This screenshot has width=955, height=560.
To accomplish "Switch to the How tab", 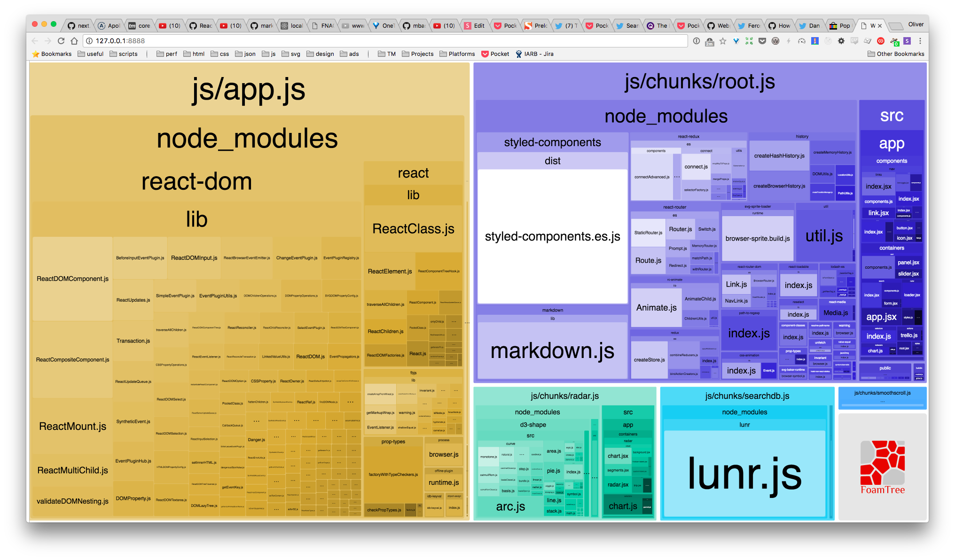I will (780, 26).
